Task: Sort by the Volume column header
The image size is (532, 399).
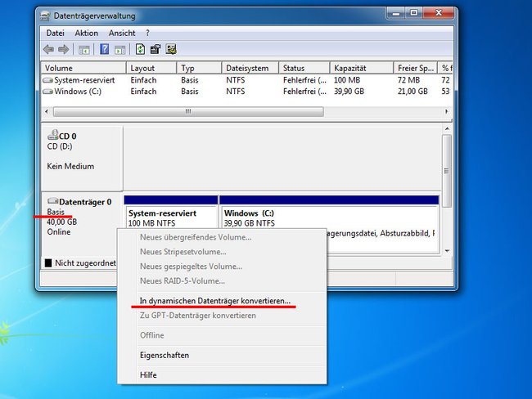Action: (x=83, y=68)
